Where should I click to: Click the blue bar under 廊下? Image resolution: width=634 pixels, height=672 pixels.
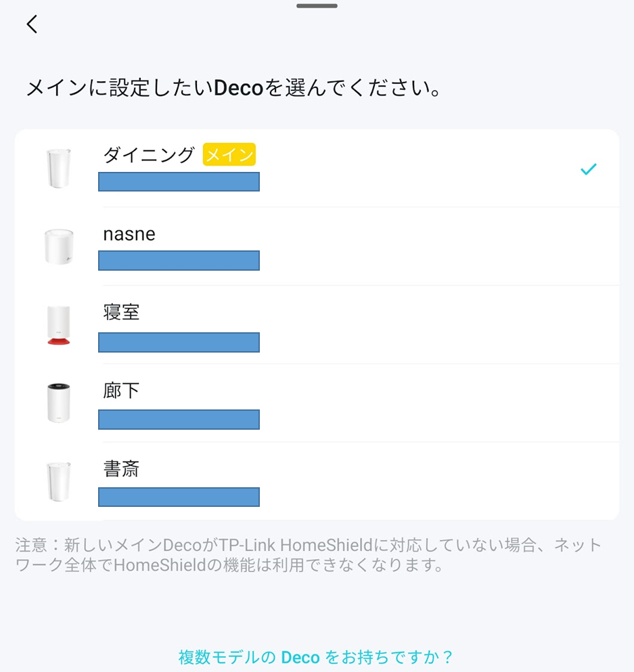(x=179, y=420)
